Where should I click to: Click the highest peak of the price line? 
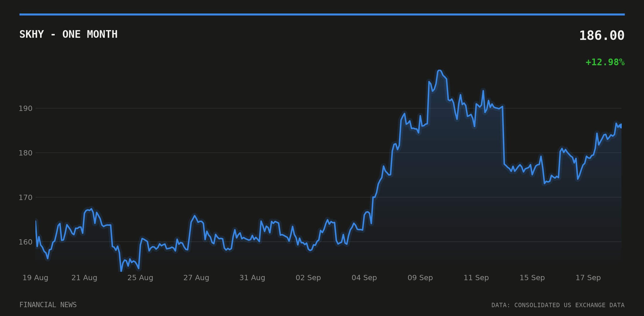[x=439, y=71]
